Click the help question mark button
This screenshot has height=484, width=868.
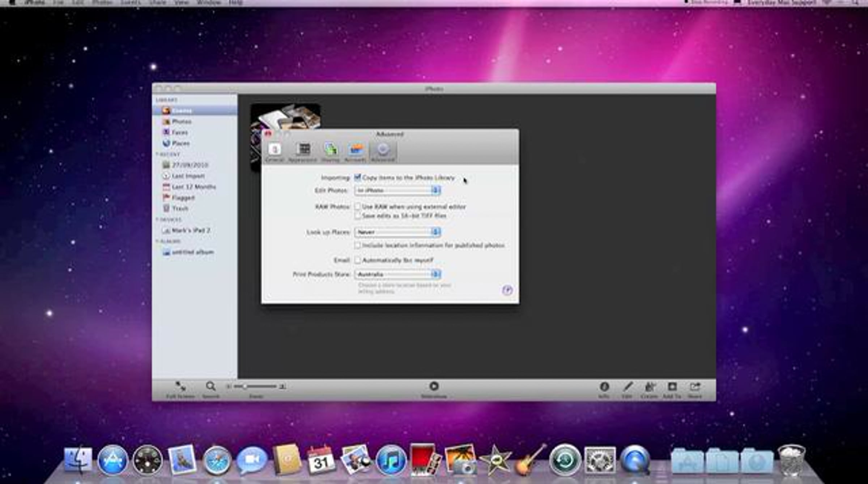click(507, 290)
